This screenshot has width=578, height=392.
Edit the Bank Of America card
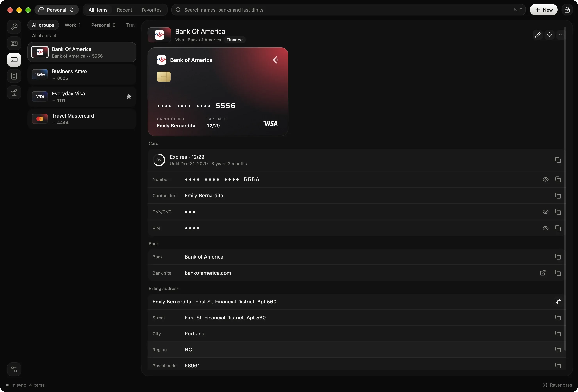coord(537,35)
